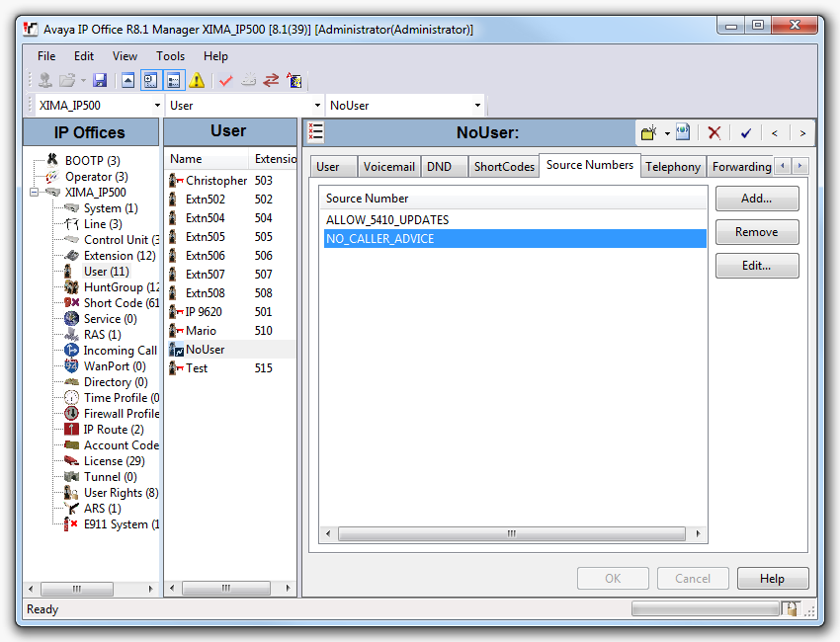Validate record with blue checkmark icon
Image resolution: width=840 pixels, height=642 pixels.
click(746, 132)
